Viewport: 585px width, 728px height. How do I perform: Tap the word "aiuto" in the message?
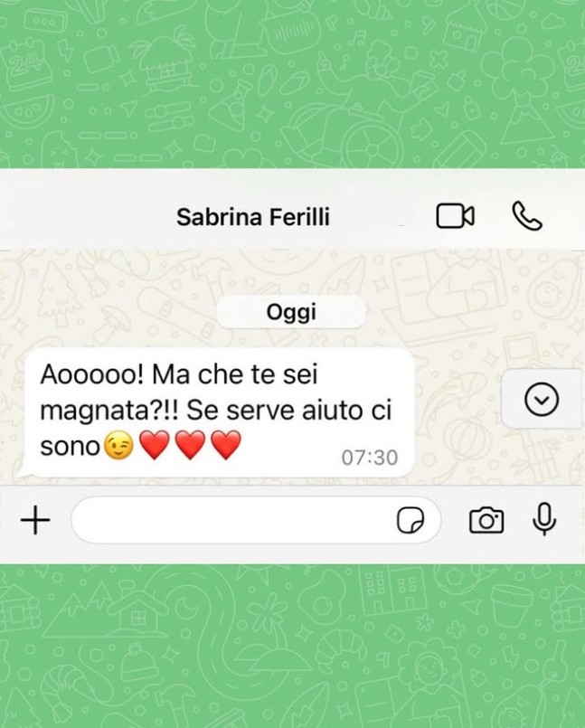pos(333,411)
